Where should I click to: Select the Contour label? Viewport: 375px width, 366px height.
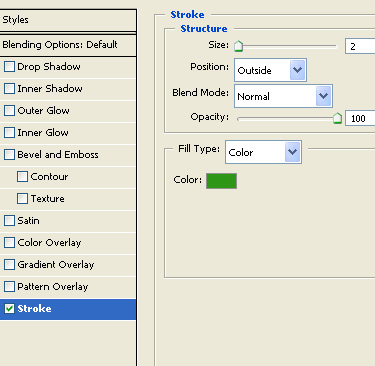point(49,177)
